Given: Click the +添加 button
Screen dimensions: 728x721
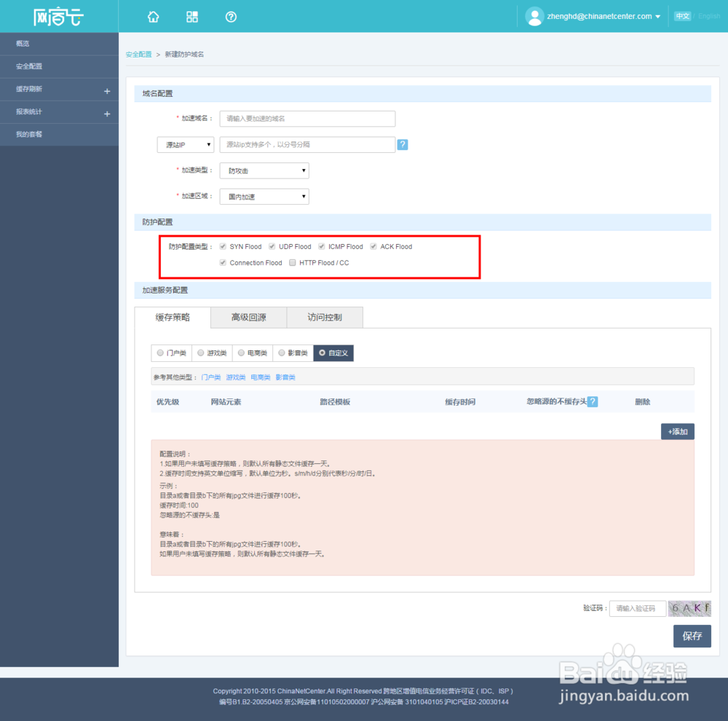Looking at the screenshot, I should pyautogui.click(x=677, y=432).
